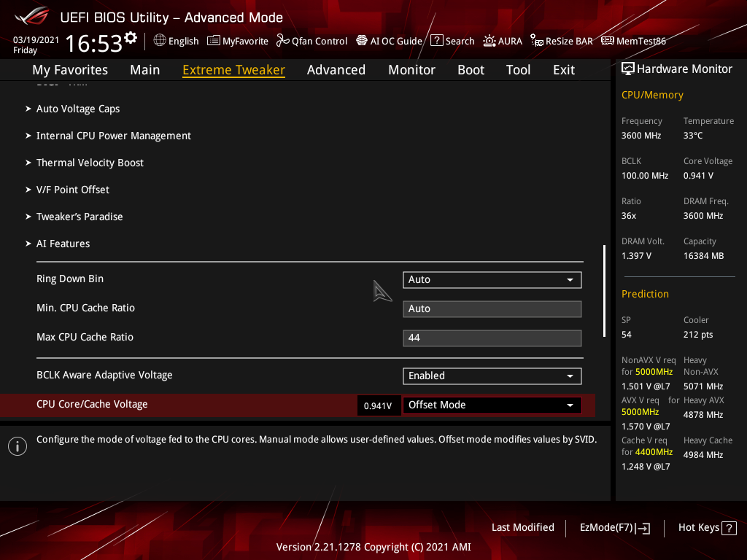The width and height of the screenshot is (747, 560).
Task: Click the Hardware Monitor screen icon
Action: 628,69
